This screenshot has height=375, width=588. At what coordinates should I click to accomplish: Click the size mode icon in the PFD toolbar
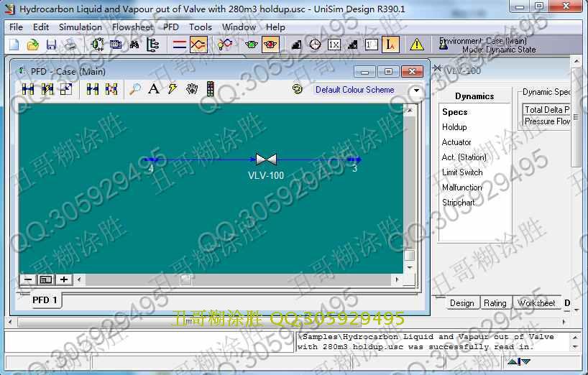(66, 89)
